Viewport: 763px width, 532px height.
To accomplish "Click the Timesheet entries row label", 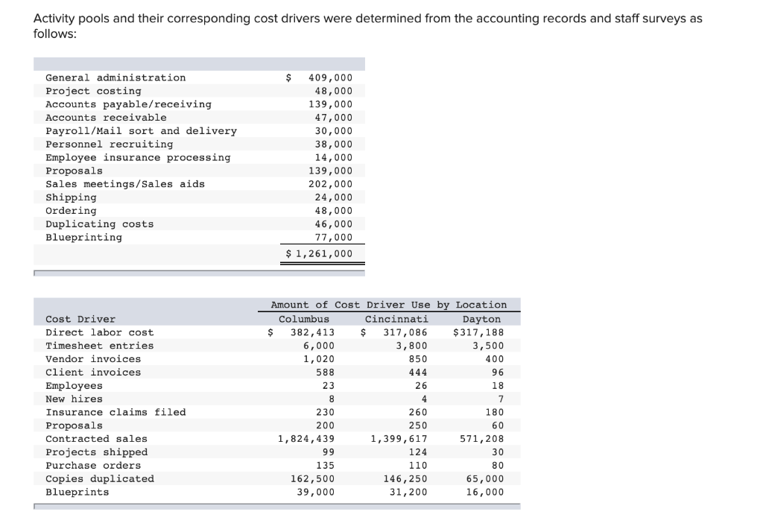I will point(100,345).
